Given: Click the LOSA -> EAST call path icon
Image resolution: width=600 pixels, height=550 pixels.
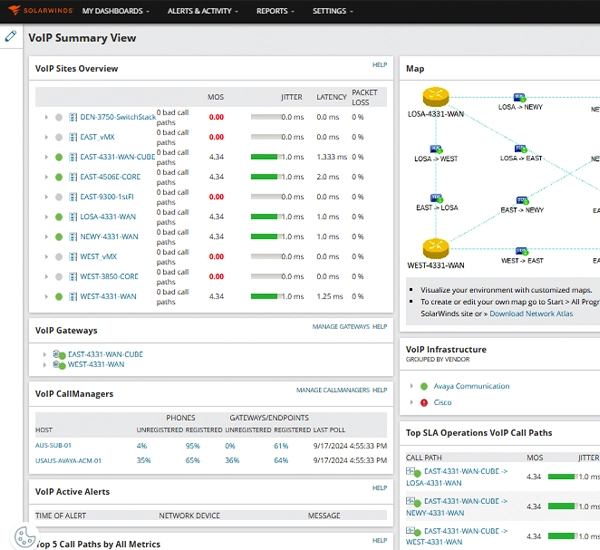Looking at the screenshot, I should point(521,149).
